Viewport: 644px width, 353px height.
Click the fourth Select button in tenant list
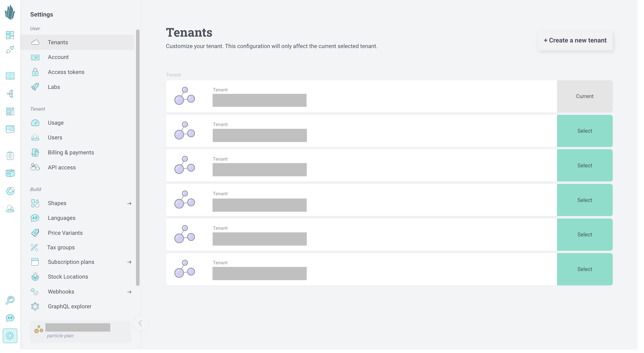point(585,235)
